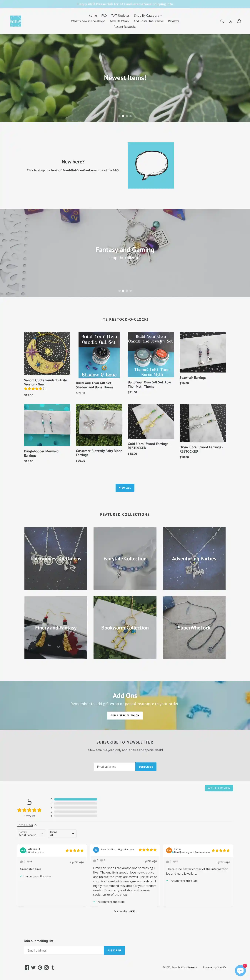Open the Twitter icon in footer
The height and width of the screenshot is (980, 250).
[x=33, y=967]
